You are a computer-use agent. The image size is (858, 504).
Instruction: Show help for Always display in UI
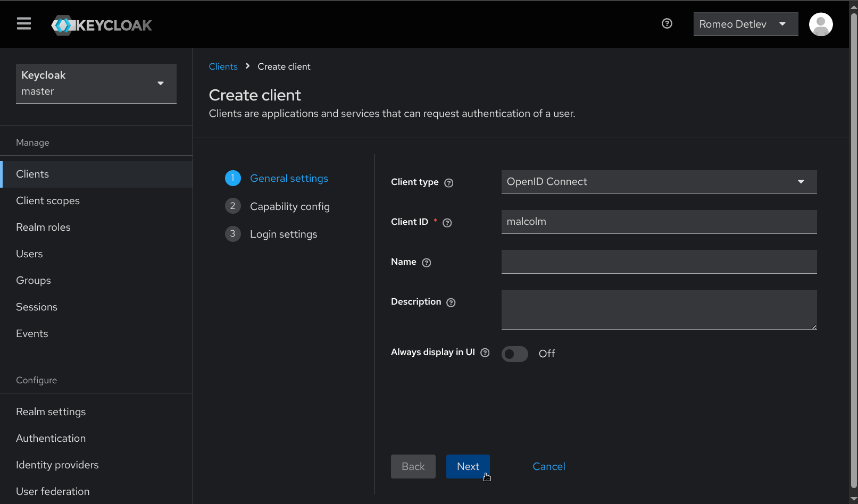[x=485, y=352]
